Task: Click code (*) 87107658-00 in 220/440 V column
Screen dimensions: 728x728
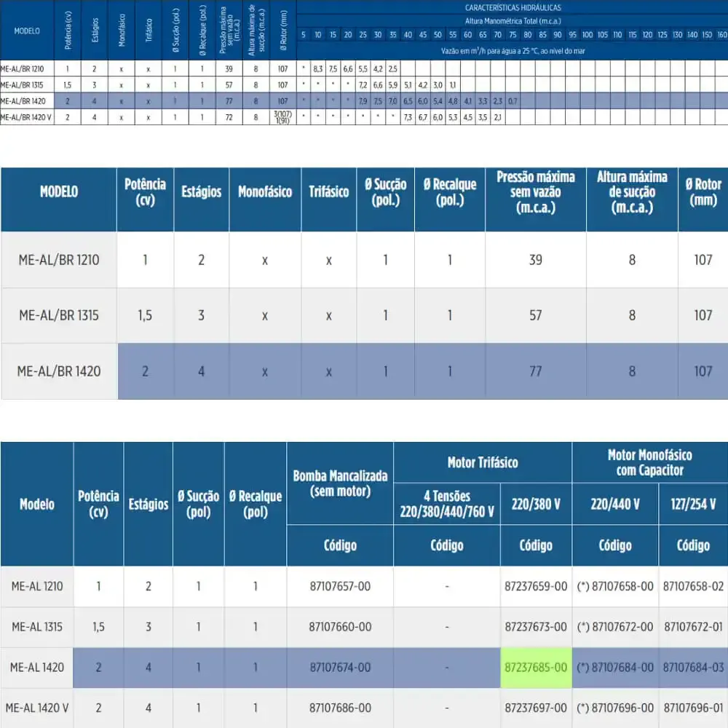Action: click(615, 586)
